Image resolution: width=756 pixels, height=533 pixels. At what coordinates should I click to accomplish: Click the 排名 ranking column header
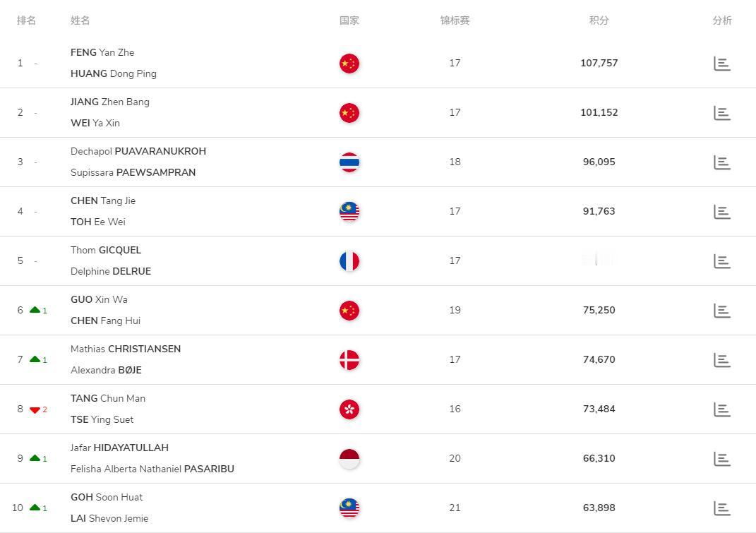pos(26,20)
